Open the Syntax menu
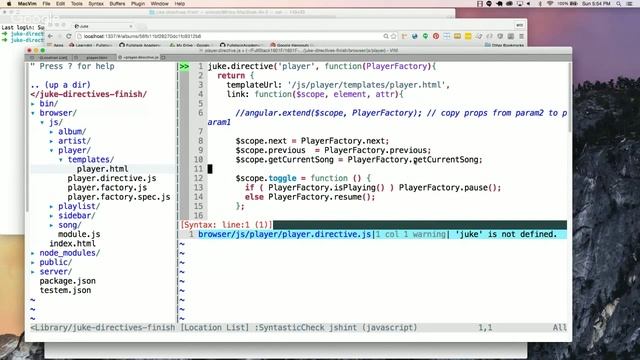 (x=96, y=4)
